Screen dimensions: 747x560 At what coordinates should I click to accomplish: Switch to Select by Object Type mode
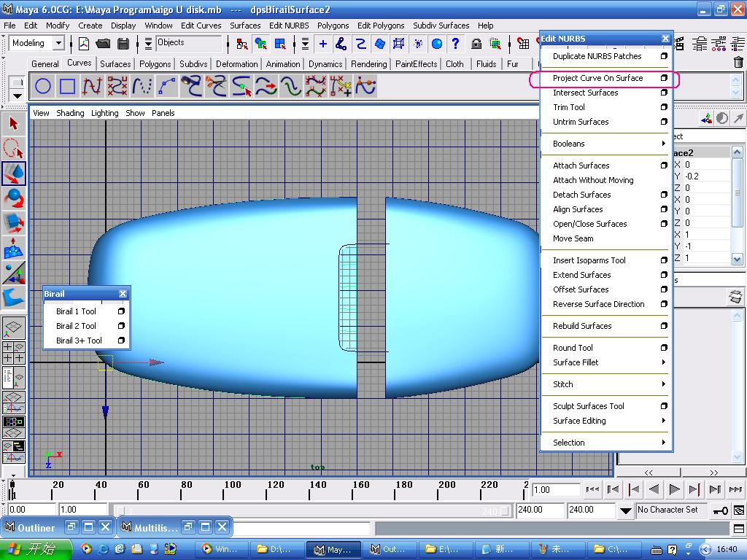pos(261,44)
